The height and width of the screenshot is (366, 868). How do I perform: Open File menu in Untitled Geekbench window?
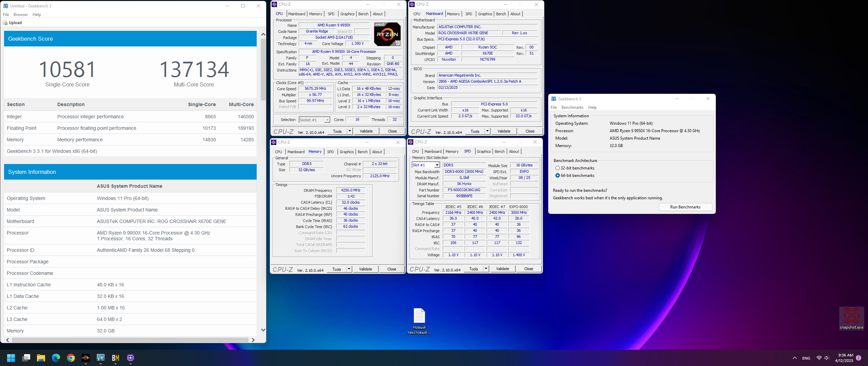[x=6, y=15]
